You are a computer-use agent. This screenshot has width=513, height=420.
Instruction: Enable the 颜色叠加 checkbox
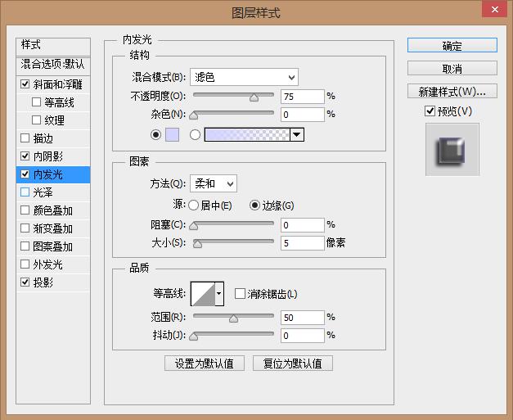pos(25,210)
